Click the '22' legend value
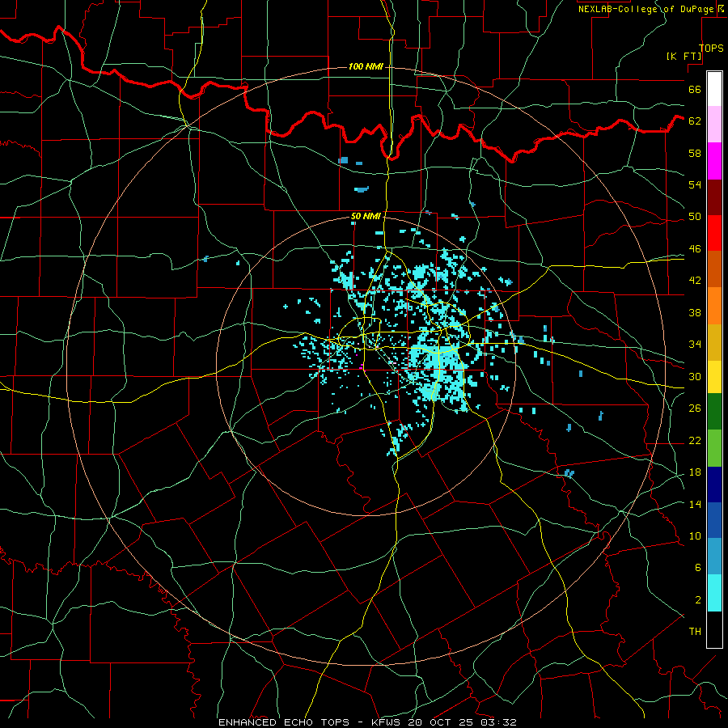 click(695, 440)
